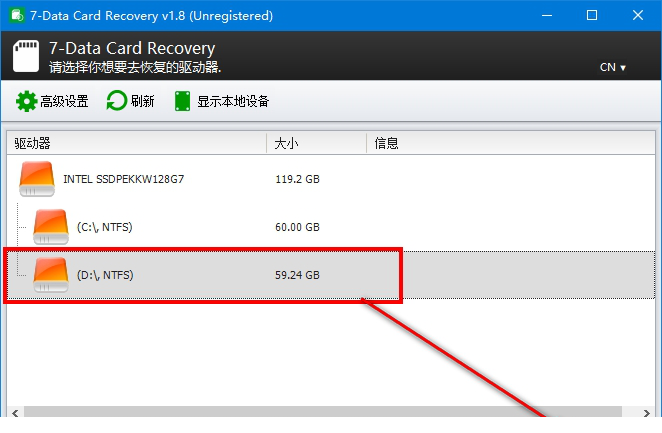Click the SD card logo in header
The height and width of the screenshot is (433, 662).
coord(26,56)
